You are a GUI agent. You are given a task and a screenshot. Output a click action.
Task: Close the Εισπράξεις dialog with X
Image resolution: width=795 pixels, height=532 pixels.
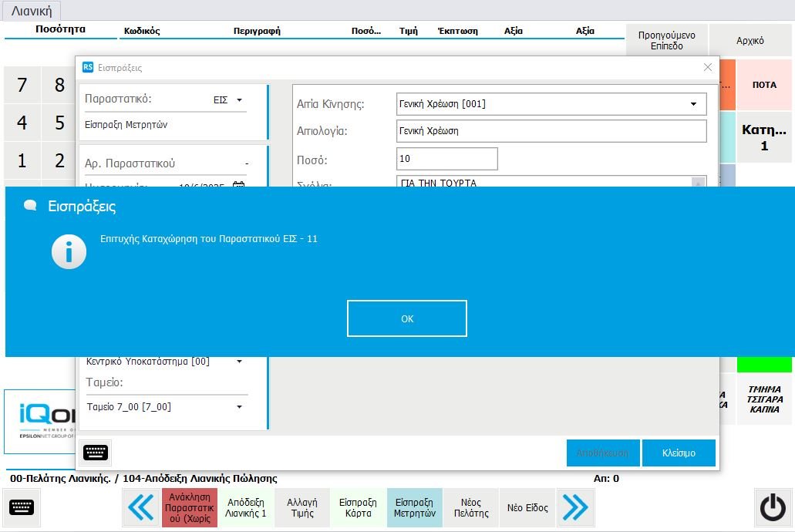(708, 68)
